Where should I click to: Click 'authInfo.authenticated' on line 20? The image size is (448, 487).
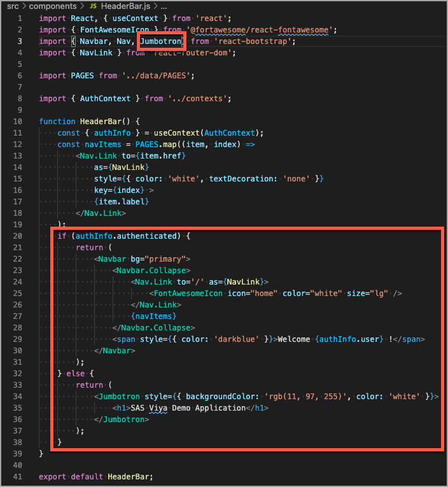(x=126, y=236)
